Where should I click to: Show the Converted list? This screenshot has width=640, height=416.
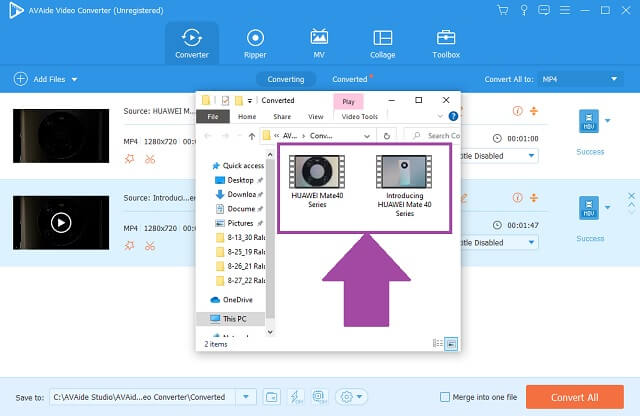[x=350, y=79]
